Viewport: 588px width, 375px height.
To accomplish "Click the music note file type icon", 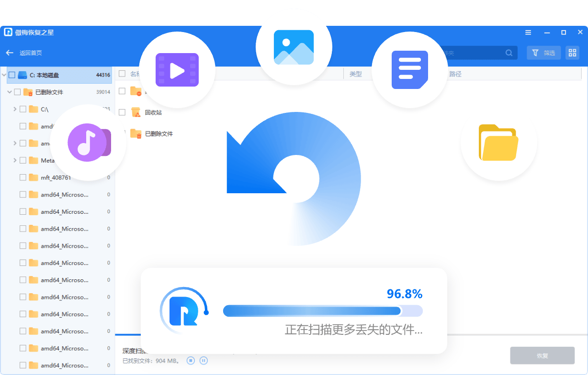I will (x=88, y=143).
